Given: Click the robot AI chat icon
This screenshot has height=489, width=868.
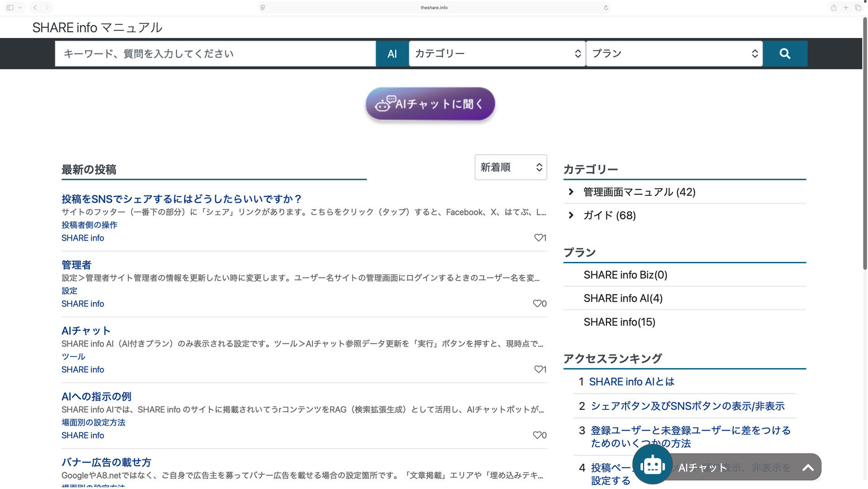Looking at the screenshot, I should click(652, 465).
